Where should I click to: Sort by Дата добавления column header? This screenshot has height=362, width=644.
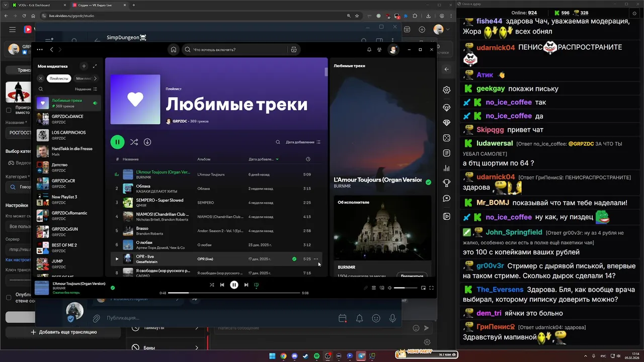pyautogui.click(x=264, y=159)
